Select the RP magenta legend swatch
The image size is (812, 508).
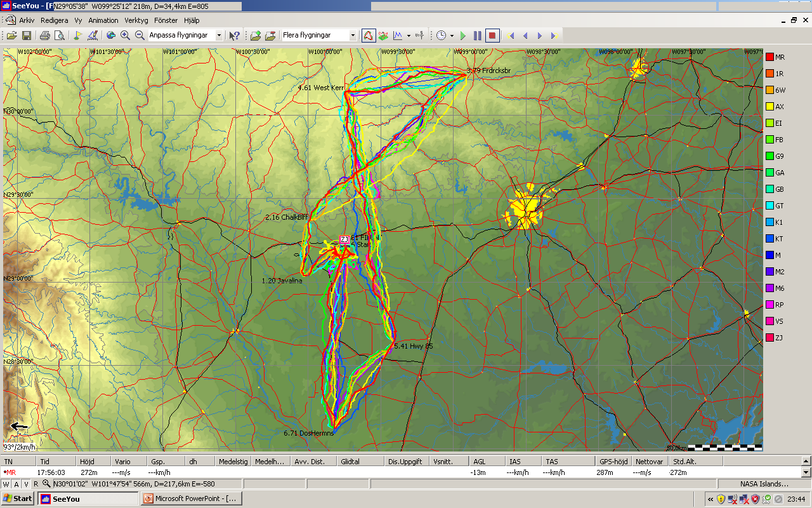click(770, 305)
